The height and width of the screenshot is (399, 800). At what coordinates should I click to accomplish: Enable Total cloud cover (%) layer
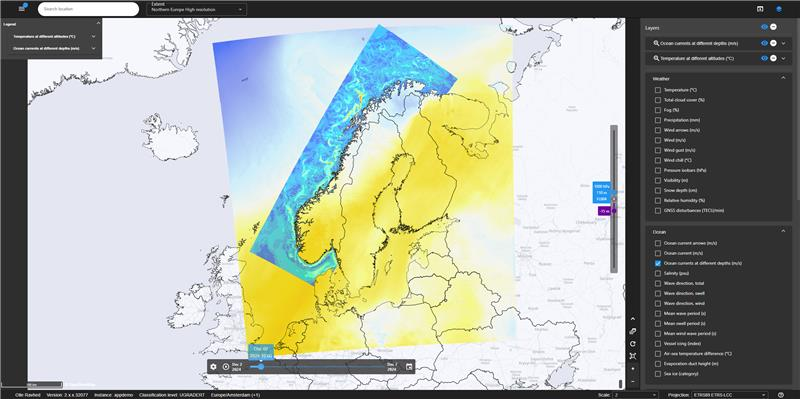point(658,100)
